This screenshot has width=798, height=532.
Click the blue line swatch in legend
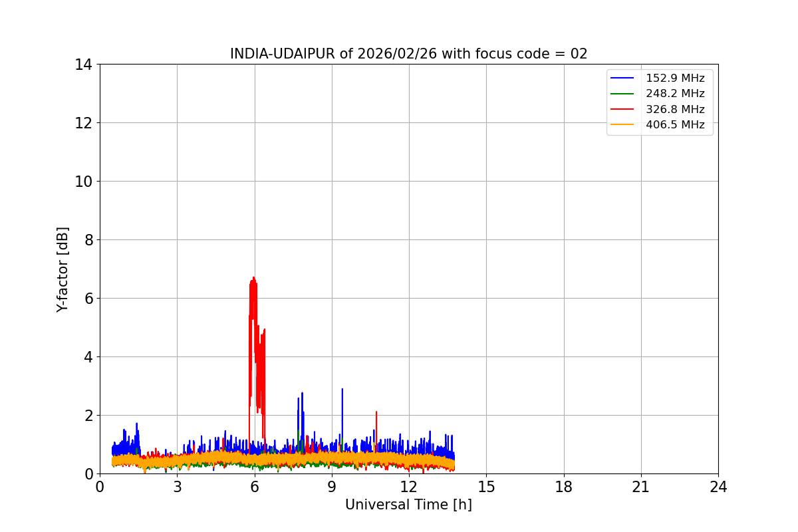coord(623,78)
